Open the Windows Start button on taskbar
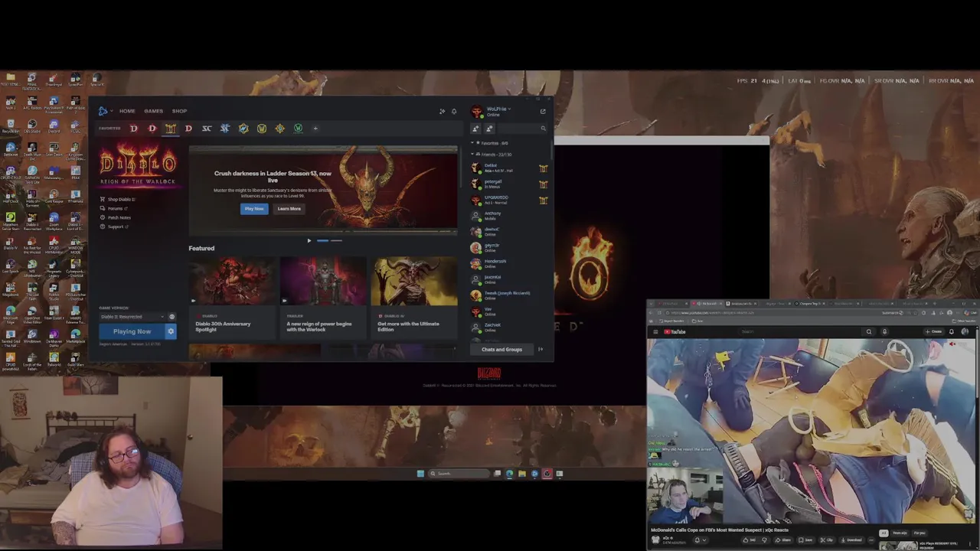 pos(420,474)
